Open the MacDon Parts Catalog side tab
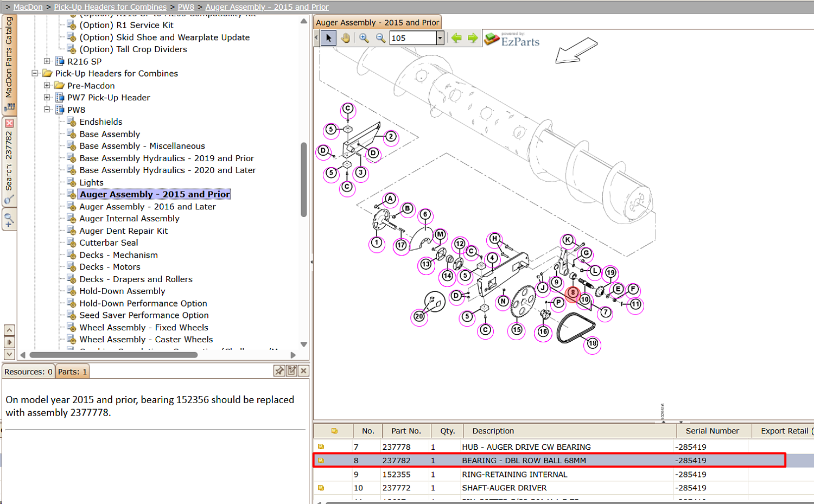The height and width of the screenshot is (504, 814). (9, 65)
